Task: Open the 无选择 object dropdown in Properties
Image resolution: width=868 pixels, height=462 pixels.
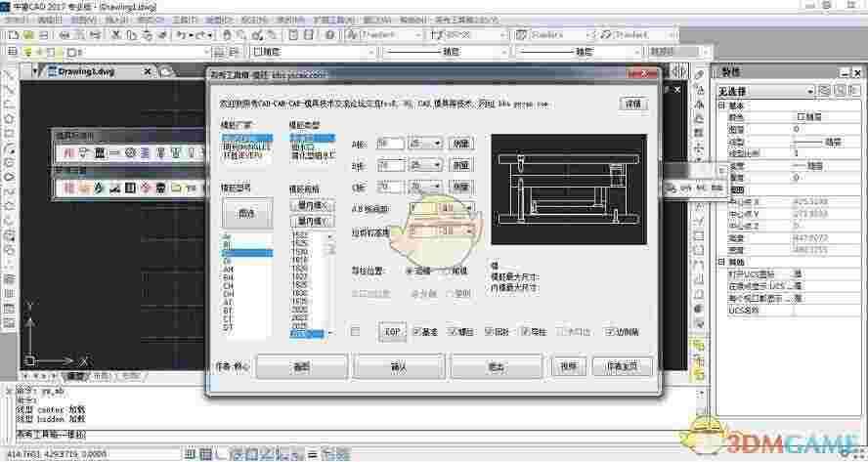Action: point(765,91)
